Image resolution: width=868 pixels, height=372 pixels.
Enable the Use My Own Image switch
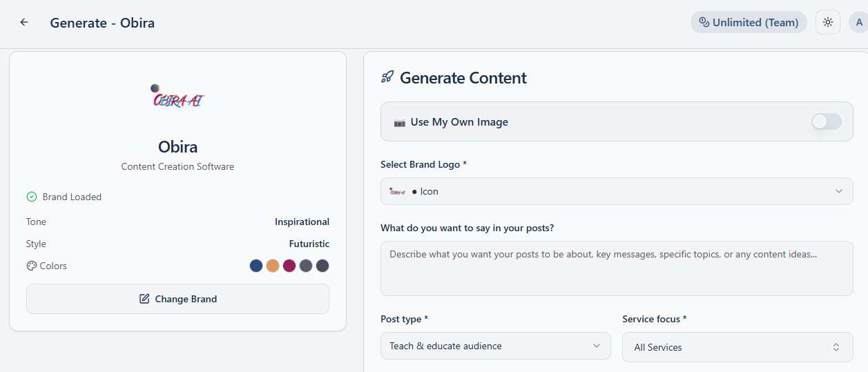coord(827,121)
